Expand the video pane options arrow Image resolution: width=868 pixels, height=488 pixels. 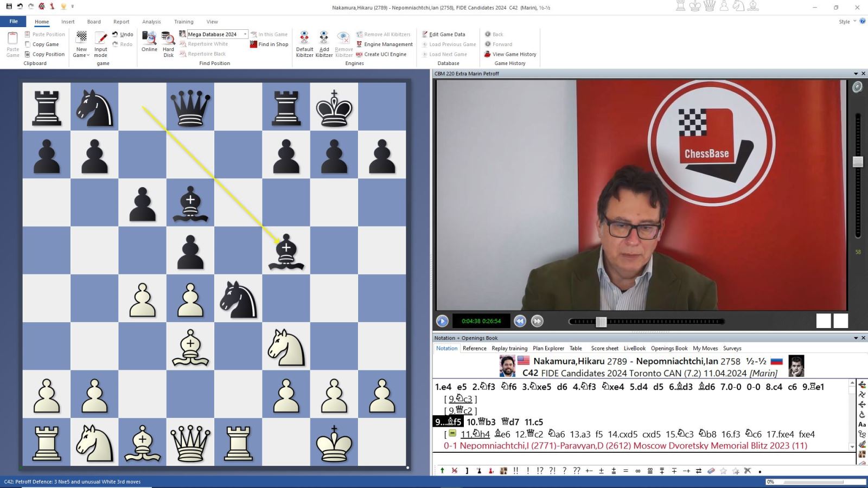tap(856, 74)
